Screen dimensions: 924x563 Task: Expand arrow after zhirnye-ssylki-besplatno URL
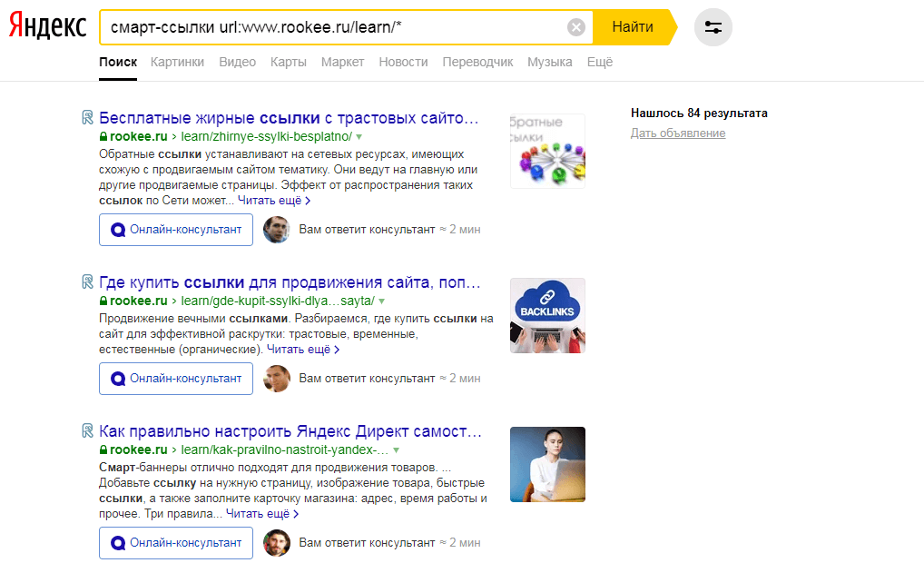click(359, 137)
